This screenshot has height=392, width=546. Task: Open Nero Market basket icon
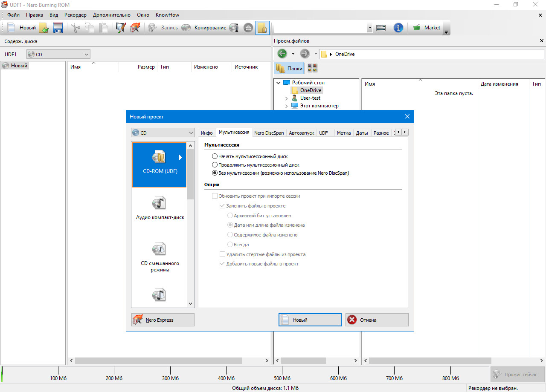click(x=417, y=28)
